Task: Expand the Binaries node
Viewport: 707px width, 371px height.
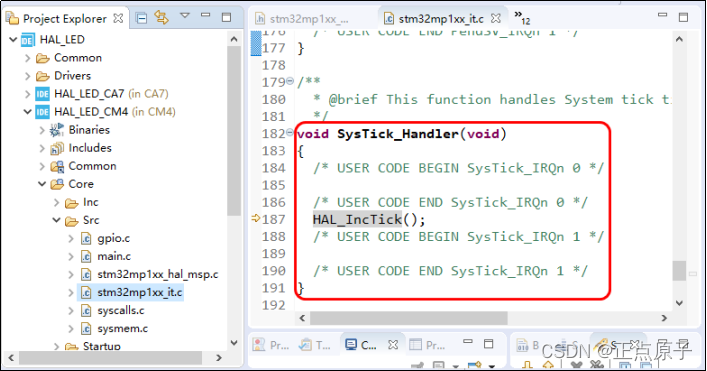Action: [42, 130]
